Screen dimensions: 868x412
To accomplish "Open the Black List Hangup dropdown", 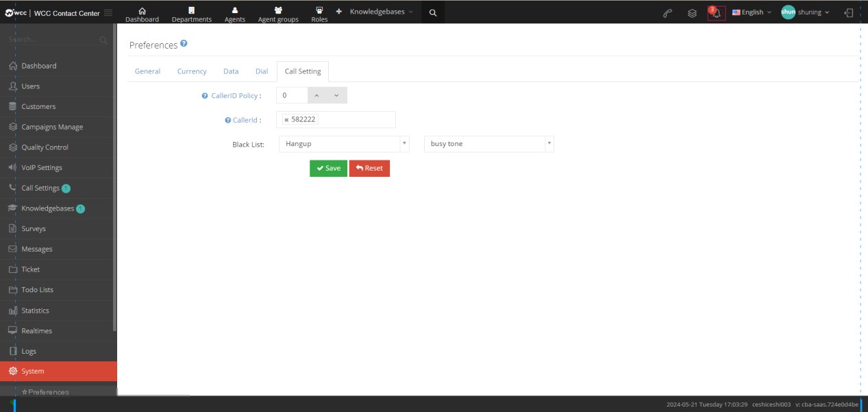I will pos(344,144).
